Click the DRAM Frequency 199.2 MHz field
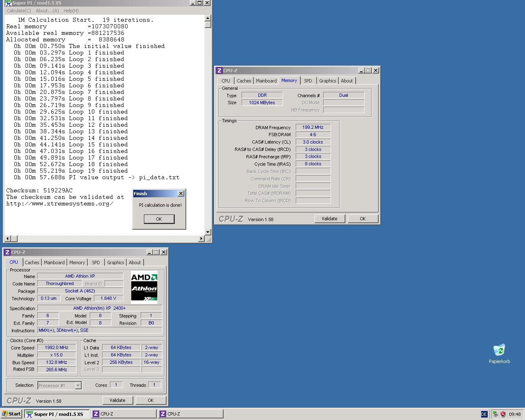This screenshot has height=420, width=525. pos(313,127)
